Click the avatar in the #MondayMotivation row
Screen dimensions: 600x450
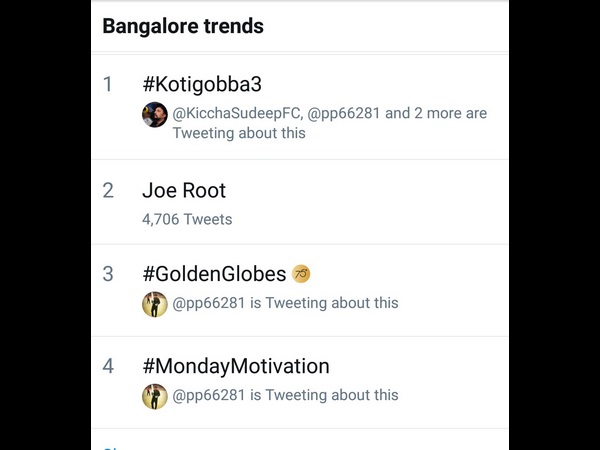pyautogui.click(x=154, y=396)
